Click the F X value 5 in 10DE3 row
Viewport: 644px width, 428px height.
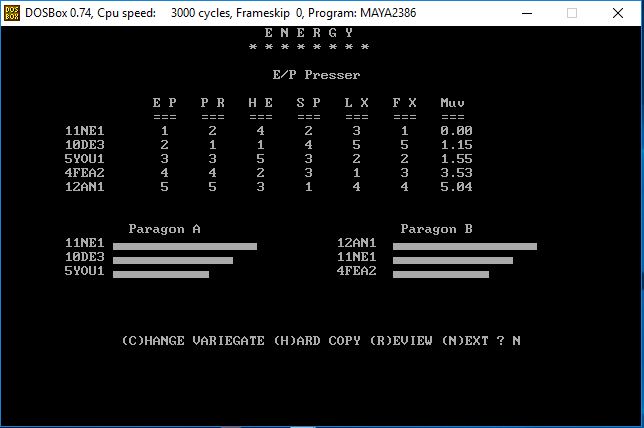(x=405, y=145)
